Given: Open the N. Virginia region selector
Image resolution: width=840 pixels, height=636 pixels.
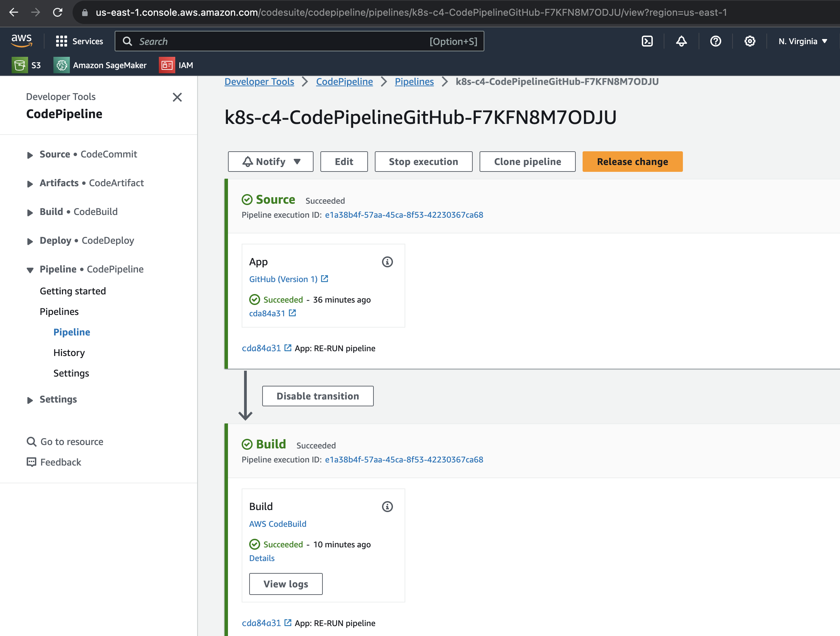Looking at the screenshot, I should click(802, 41).
